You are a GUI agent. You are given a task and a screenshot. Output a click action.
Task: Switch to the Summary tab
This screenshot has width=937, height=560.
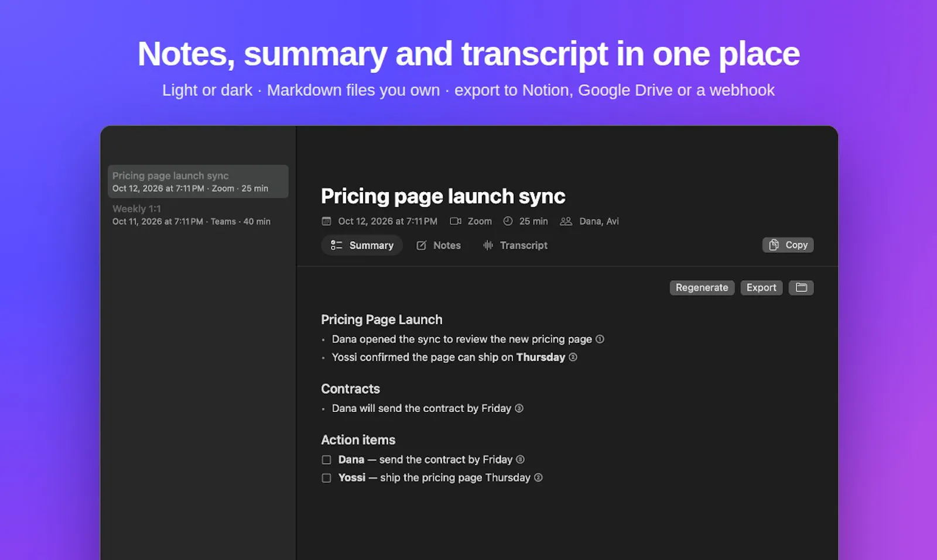coord(362,245)
